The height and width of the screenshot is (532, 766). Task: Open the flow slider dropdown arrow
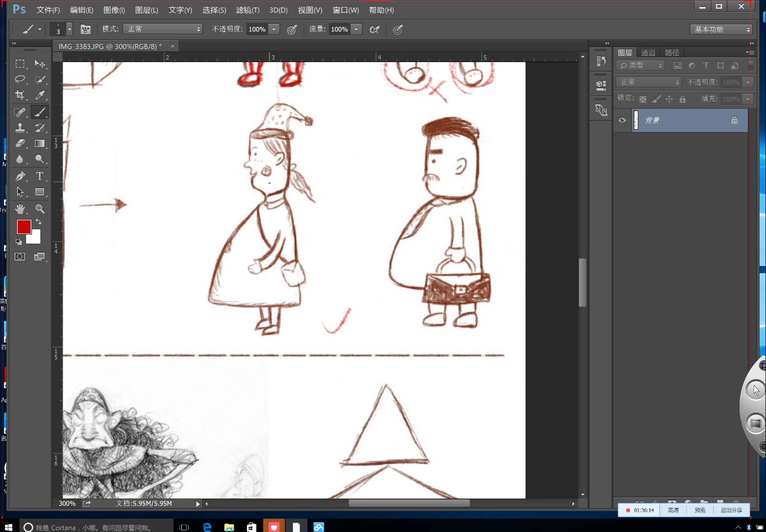356,29
